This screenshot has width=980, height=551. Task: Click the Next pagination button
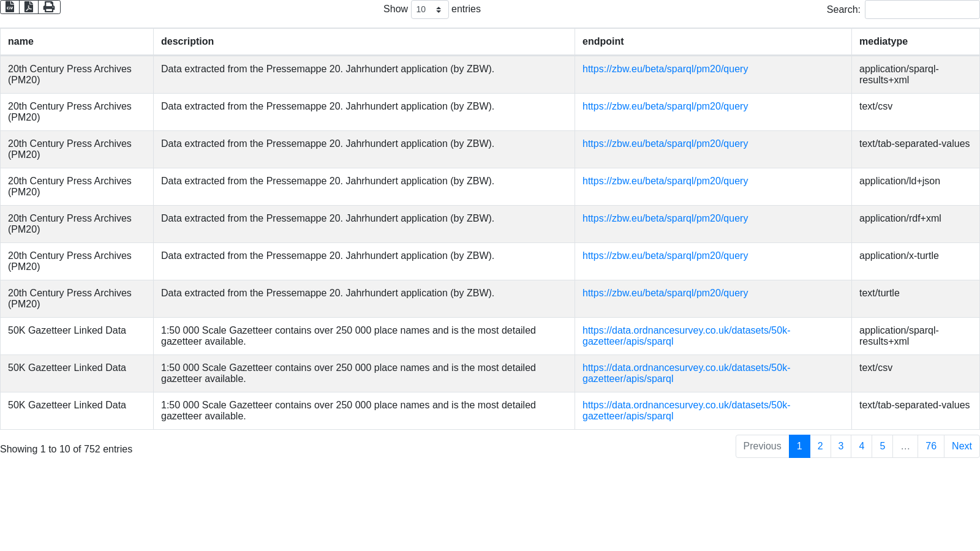coord(962,446)
